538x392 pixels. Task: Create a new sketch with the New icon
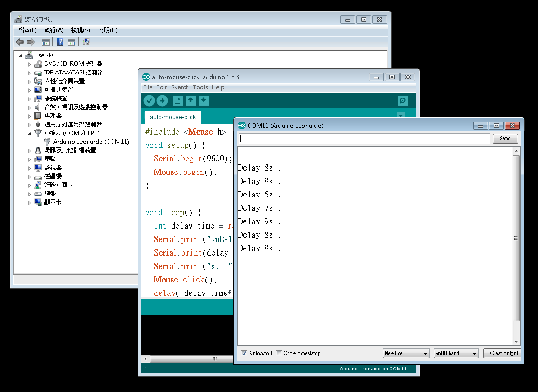pyautogui.click(x=177, y=100)
